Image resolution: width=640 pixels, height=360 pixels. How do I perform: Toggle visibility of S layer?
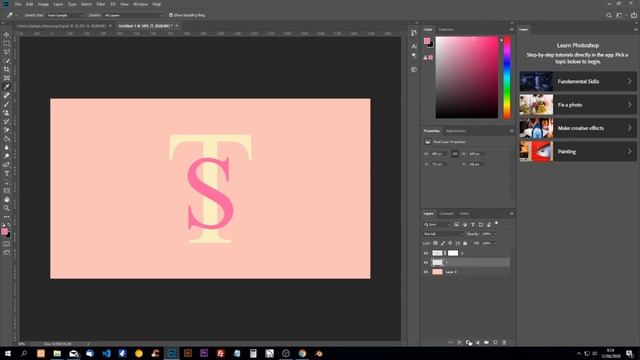(x=426, y=253)
